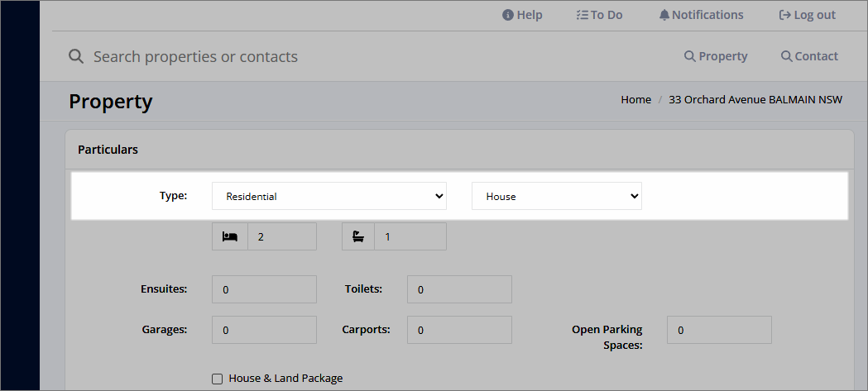Click the Ensuites number field
Screen dimensions: 868x391
coord(264,289)
